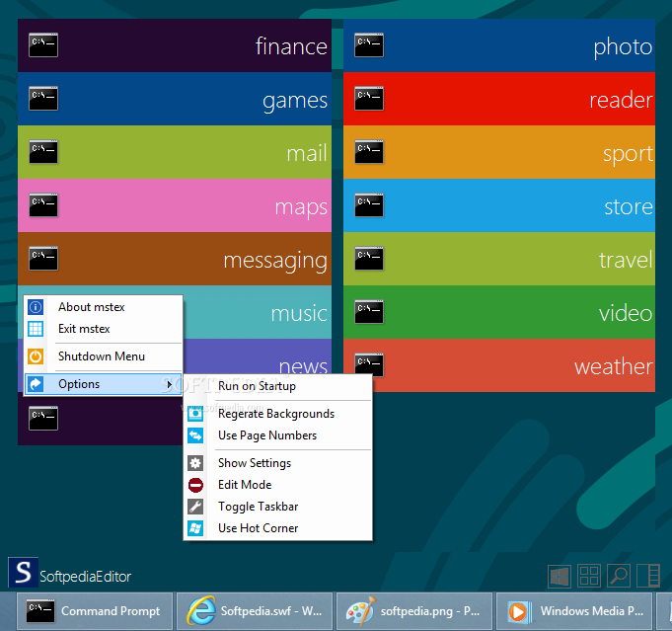Open the travel tile label
The image size is (672, 631).
(x=627, y=260)
